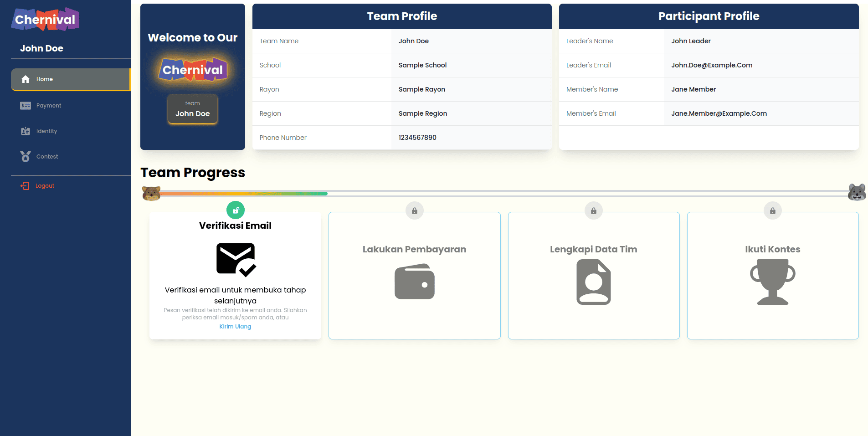This screenshot has width=868, height=436.
Task: Open the Home menu item
Action: 71,79
